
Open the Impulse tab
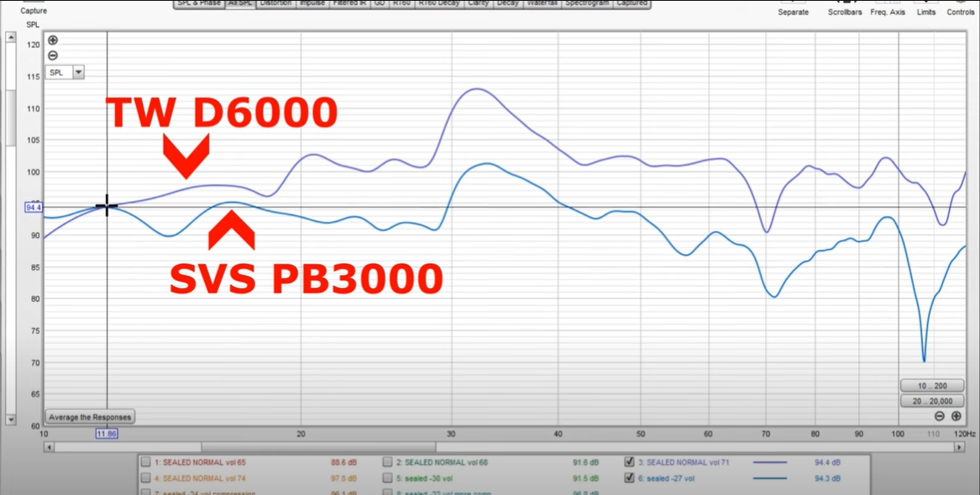pos(312,3)
